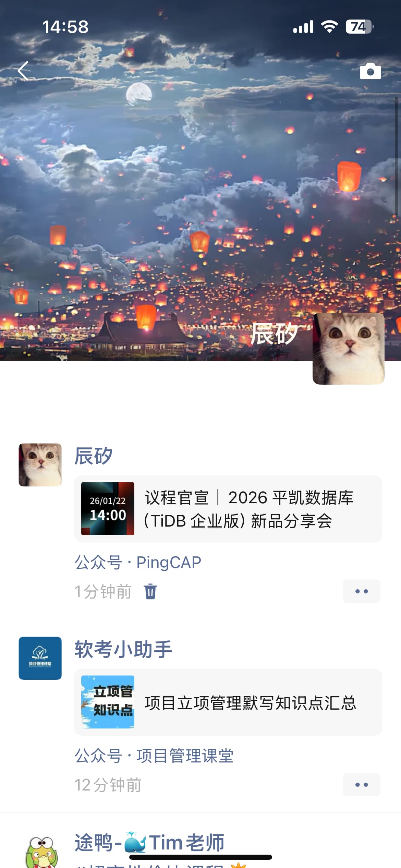This screenshot has height=868, width=401.
Task: Open the 辰砂 username link in feed
Action: pyautogui.click(x=94, y=456)
